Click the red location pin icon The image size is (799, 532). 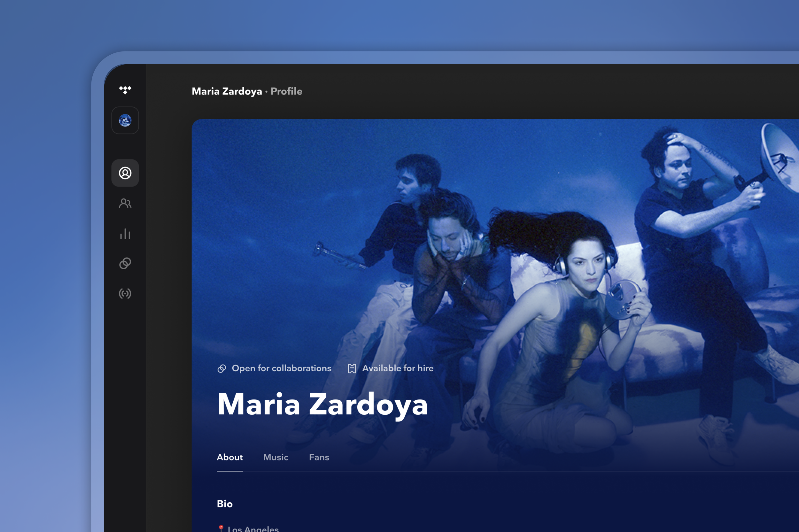[x=221, y=528]
